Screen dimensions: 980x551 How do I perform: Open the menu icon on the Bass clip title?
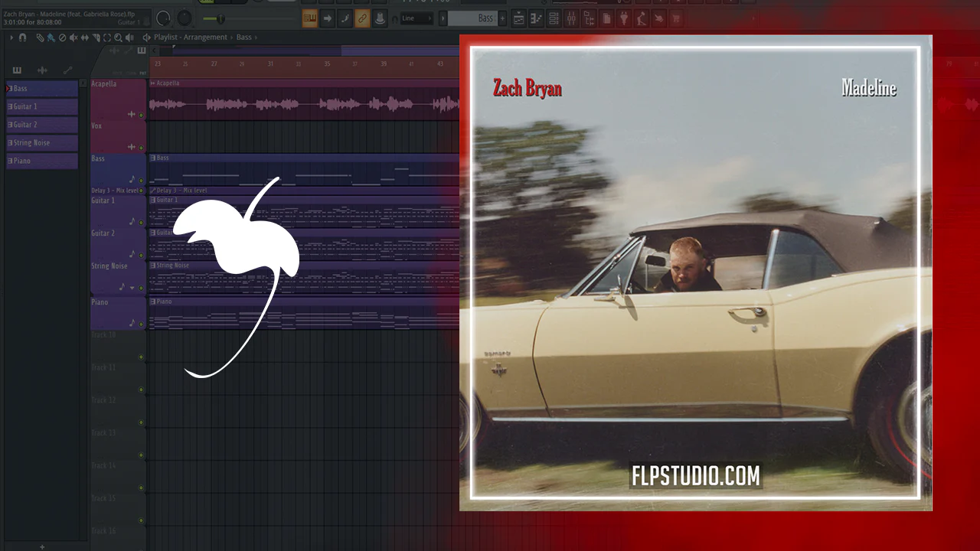tap(153, 158)
